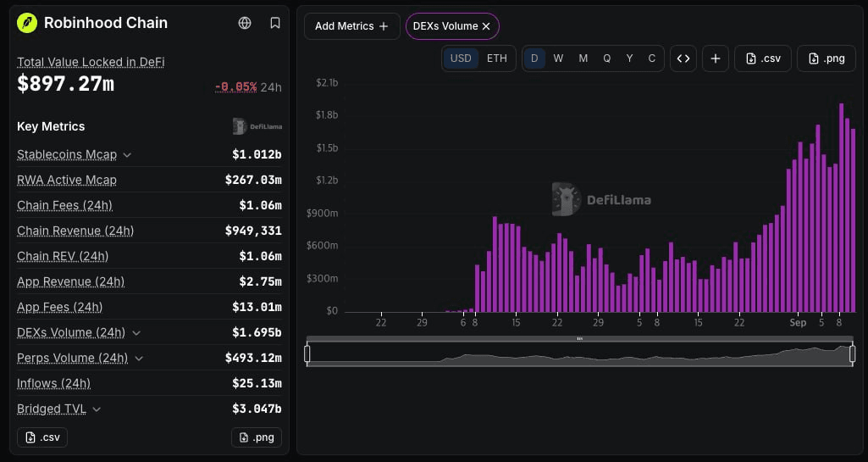Switch chart currency to ETH
The width and height of the screenshot is (868, 462).
tap(496, 58)
